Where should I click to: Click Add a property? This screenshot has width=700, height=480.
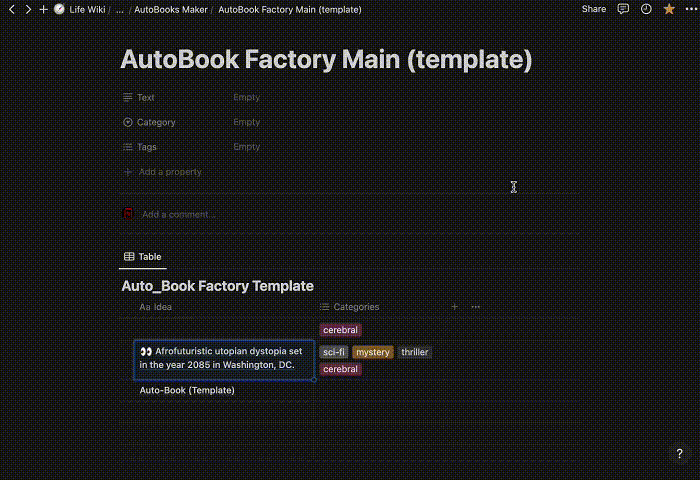169,172
